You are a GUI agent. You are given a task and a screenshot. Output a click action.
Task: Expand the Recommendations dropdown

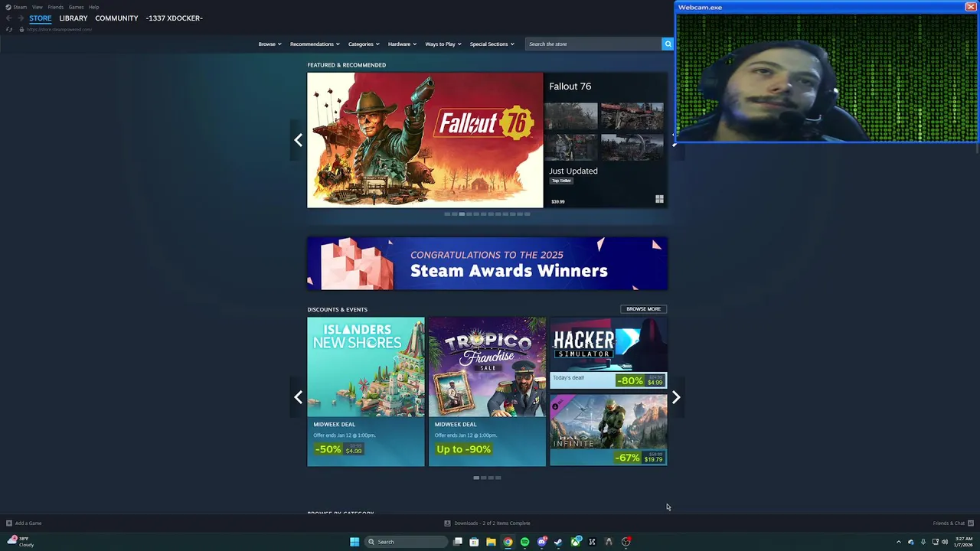point(315,44)
